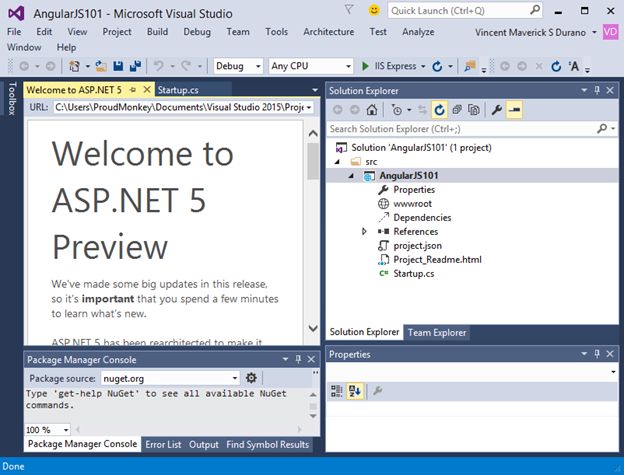Toggle Preview Selected Items in Solution Explorer
The height and width of the screenshot is (475, 624).
tap(514, 110)
